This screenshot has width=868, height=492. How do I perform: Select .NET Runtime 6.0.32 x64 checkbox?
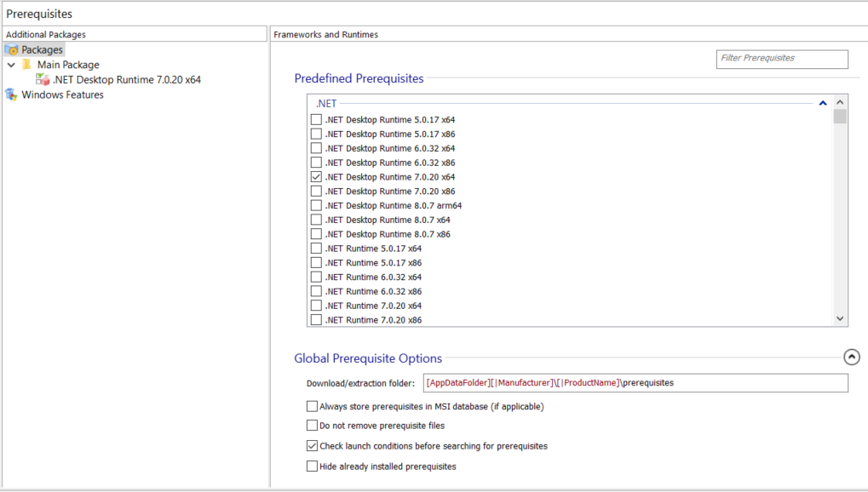317,277
